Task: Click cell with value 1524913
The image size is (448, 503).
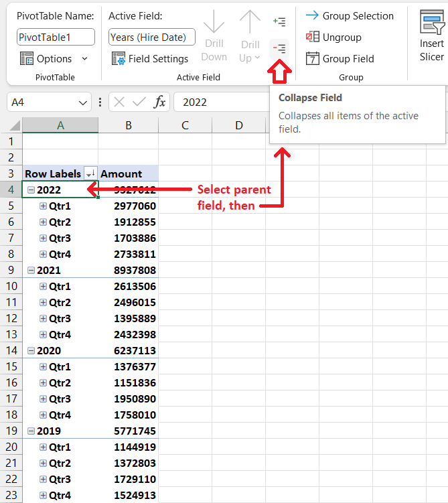Action: point(129,496)
